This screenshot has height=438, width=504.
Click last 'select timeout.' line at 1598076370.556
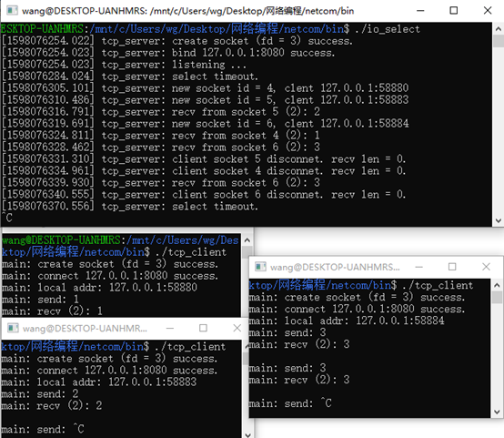click(130, 207)
